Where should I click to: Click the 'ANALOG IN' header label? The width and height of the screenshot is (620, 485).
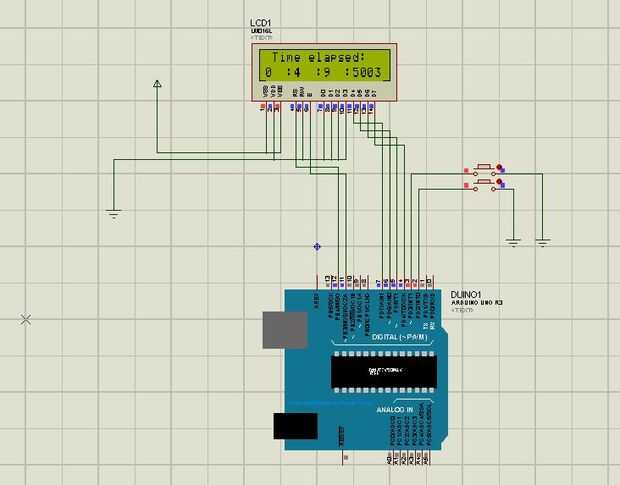click(395, 410)
